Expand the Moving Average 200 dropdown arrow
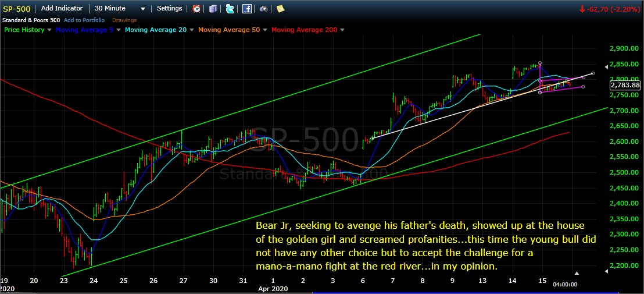The image size is (644, 294). point(342,30)
